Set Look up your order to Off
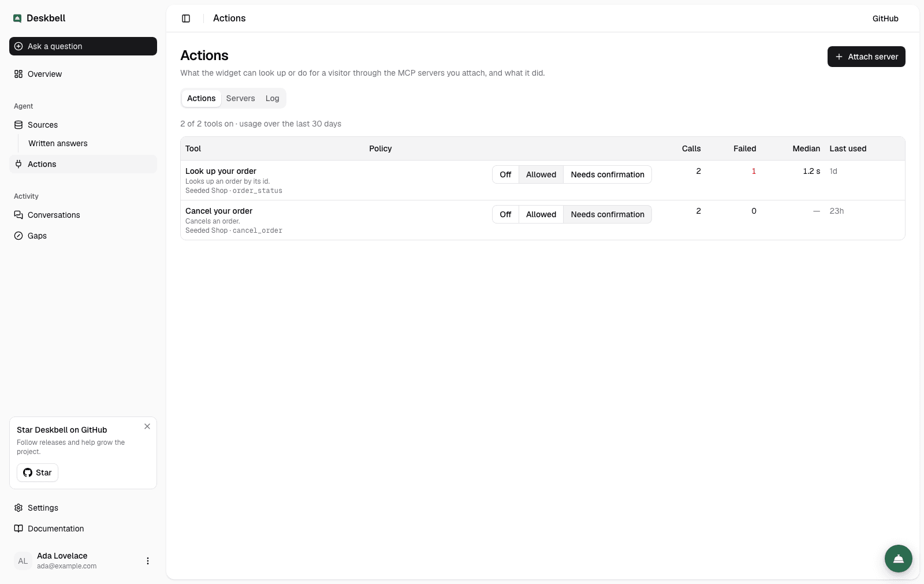Screen dimensions: 924x584 tap(505, 174)
